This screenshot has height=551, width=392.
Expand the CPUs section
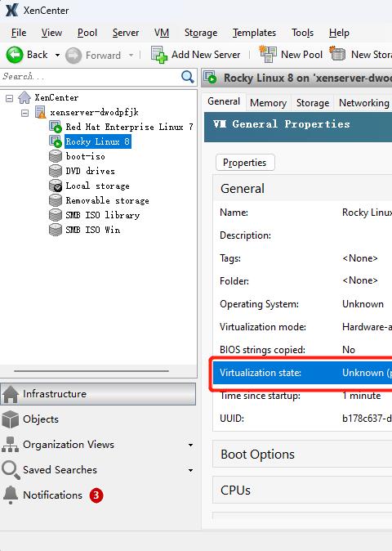coord(302,491)
